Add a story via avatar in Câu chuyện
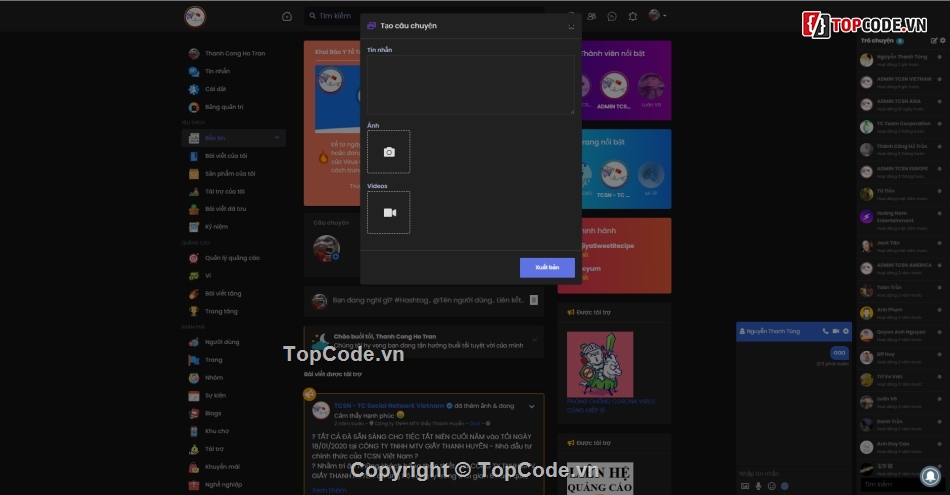This screenshot has height=495, width=950. [x=327, y=248]
